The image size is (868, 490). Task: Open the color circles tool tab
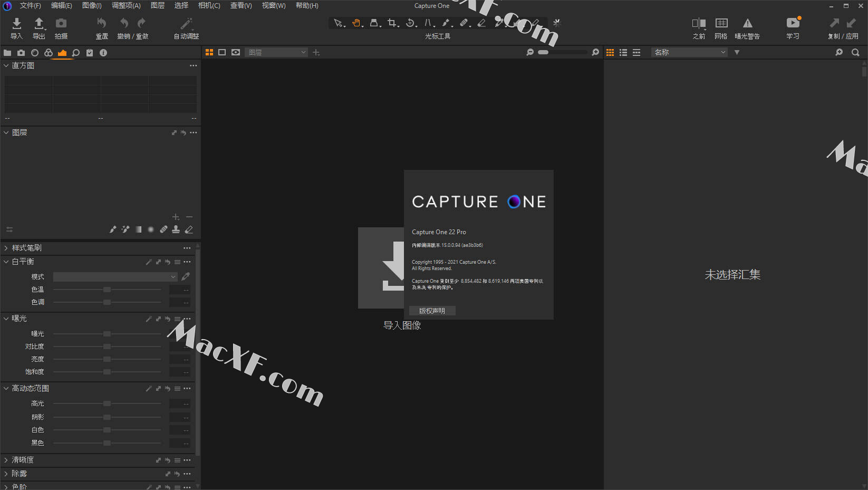(49, 53)
